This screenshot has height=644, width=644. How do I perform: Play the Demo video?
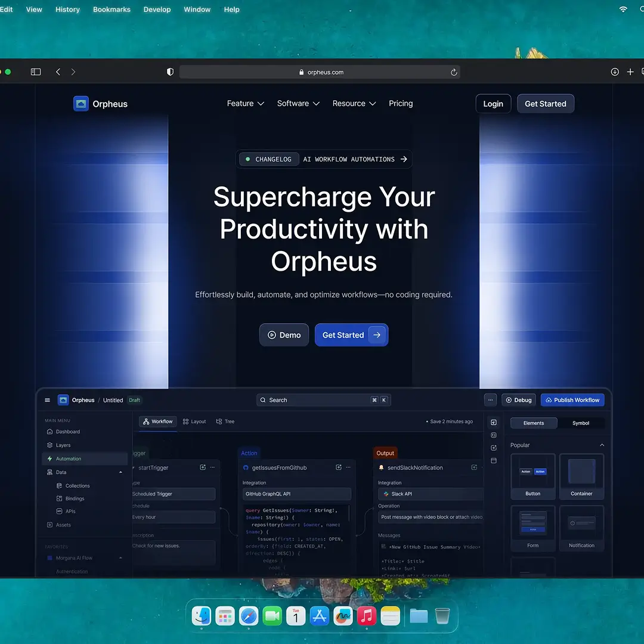click(x=284, y=335)
